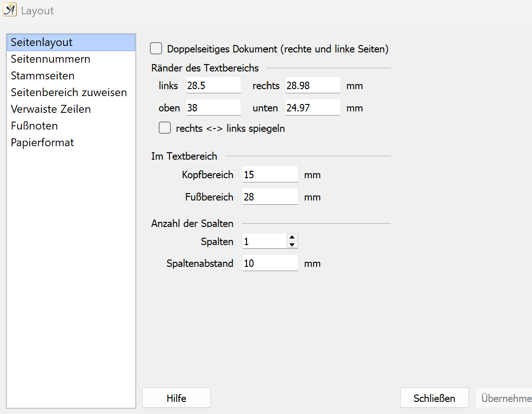532x414 pixels.
Task: Enable Doppelseitiges Dokument checkbox
Action: [x=156, y=49]
